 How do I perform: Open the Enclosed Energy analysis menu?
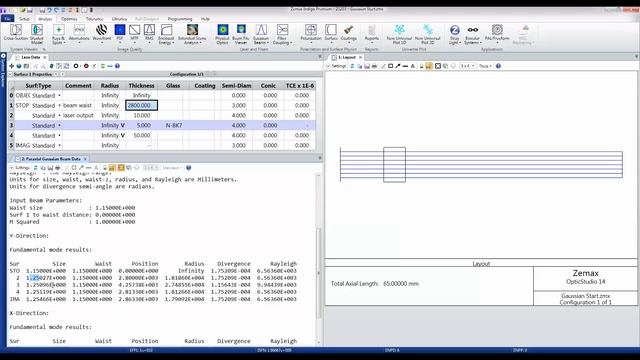[x=166, y=33]
